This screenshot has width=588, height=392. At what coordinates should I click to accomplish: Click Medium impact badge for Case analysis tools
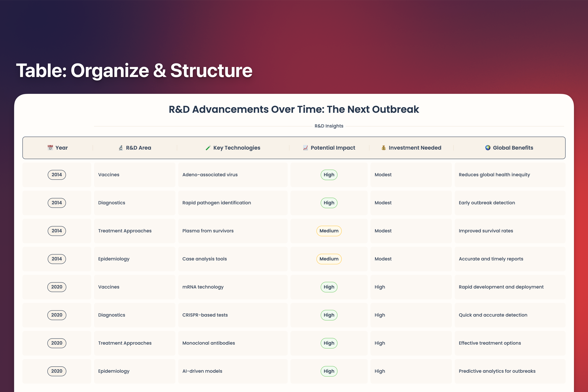(x=329, y=259)
